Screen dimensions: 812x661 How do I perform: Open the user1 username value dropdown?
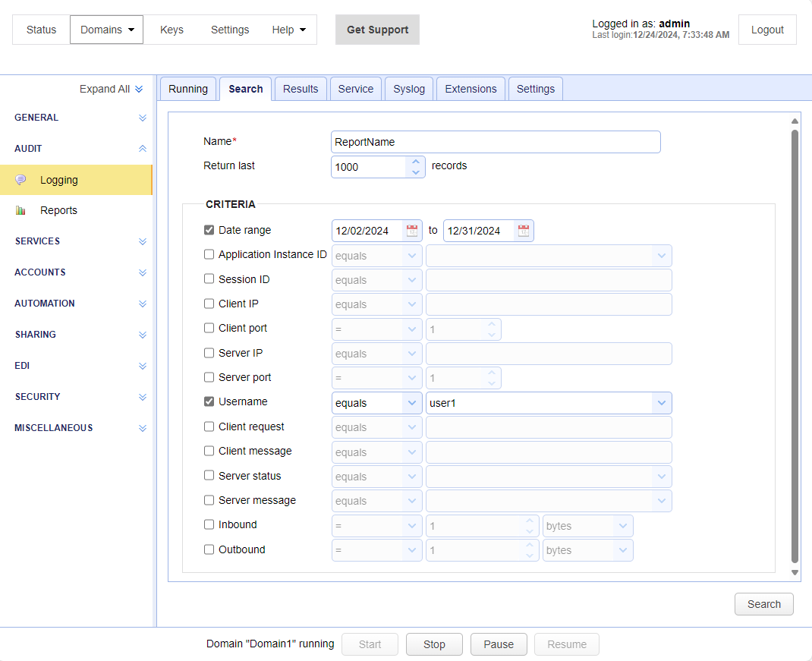coord(661,403)
